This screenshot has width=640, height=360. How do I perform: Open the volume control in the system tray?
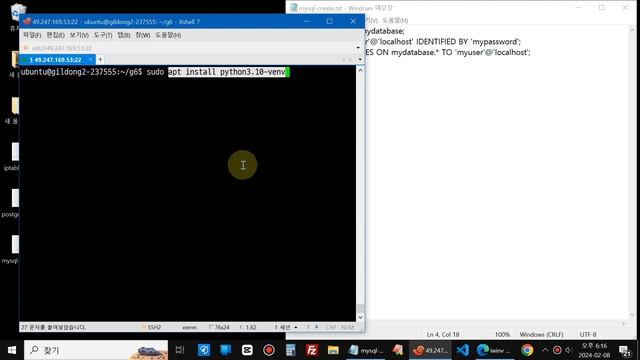point(569,350)
